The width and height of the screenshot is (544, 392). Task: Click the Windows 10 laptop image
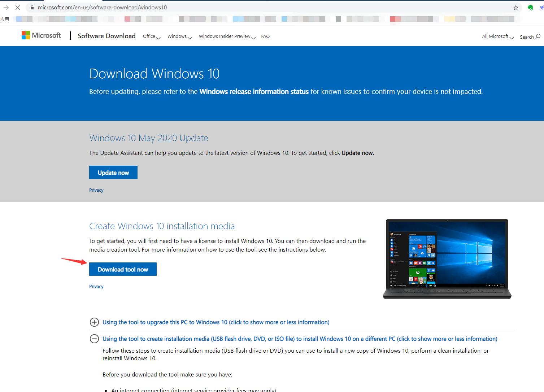pyautogui.click(x=447, y=258)
